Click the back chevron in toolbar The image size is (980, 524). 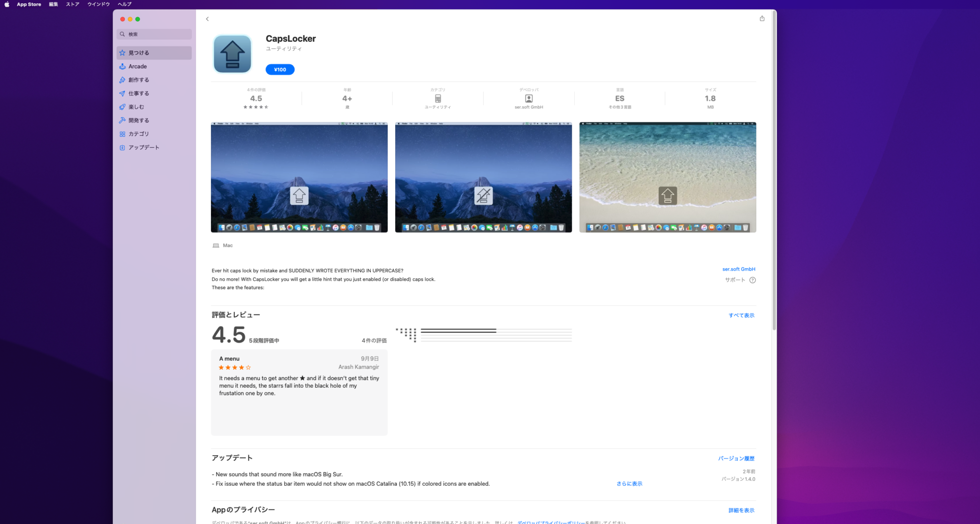[x=207, y=19]
